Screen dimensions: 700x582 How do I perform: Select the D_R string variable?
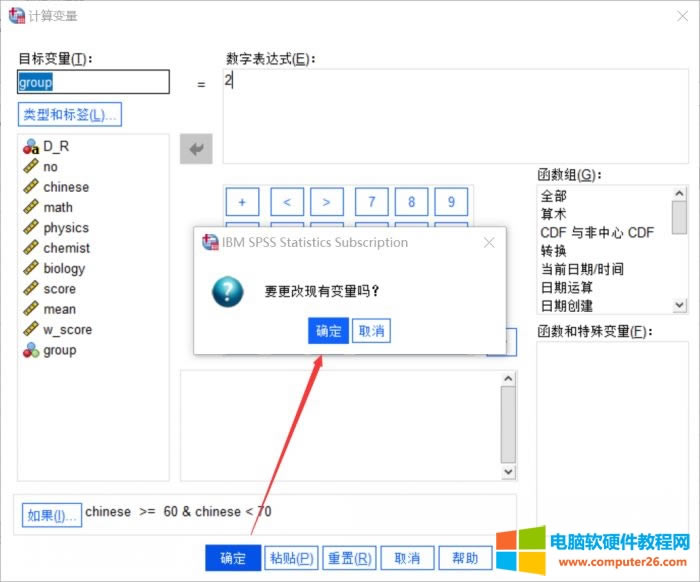(x=56, y=146)
